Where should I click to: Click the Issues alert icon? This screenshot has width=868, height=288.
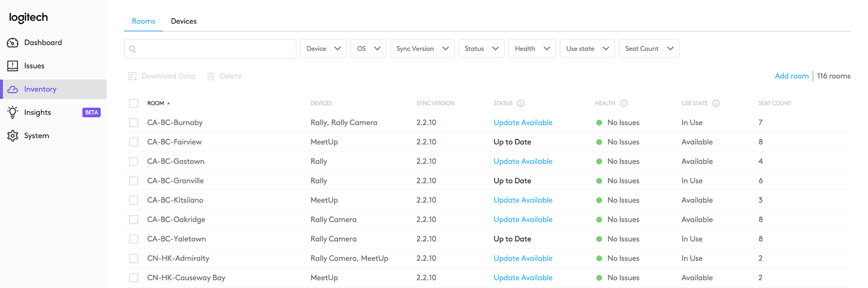coord(12,66)
